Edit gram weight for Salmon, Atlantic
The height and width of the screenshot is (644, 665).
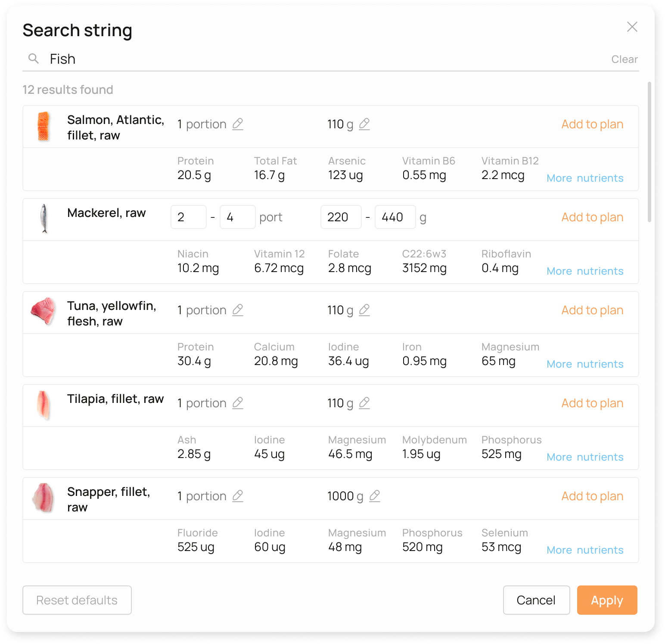point(364,124)
